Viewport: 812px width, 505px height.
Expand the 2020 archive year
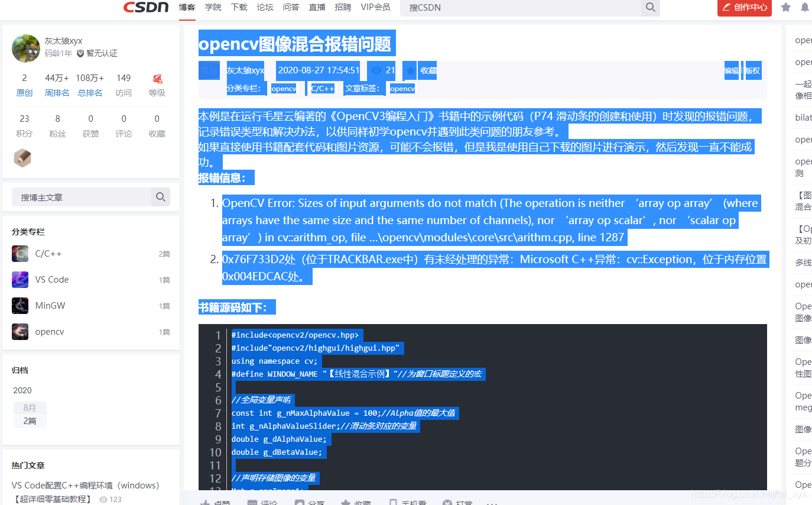click(x=22, y=390)
